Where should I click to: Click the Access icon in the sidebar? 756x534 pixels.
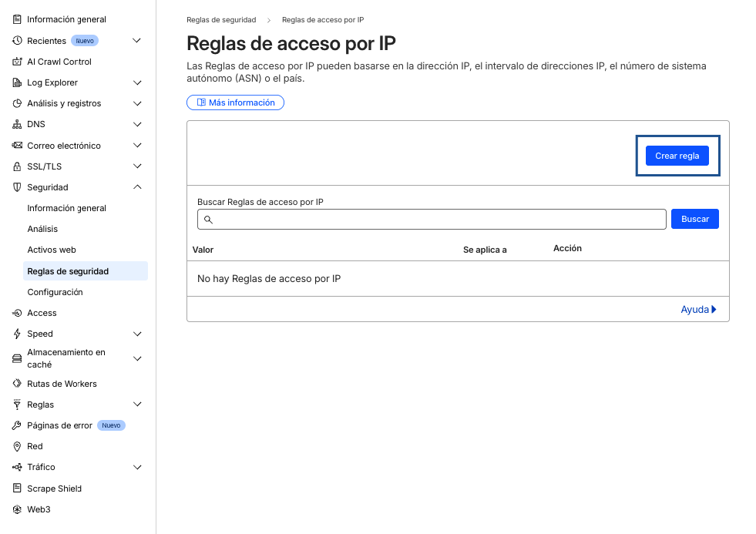coord(15,313)
